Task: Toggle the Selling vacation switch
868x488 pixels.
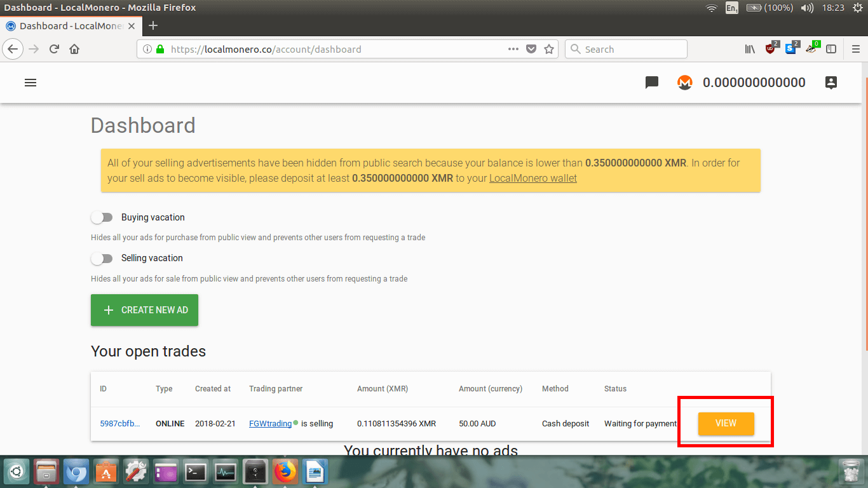Action: [x=102, y=258]
